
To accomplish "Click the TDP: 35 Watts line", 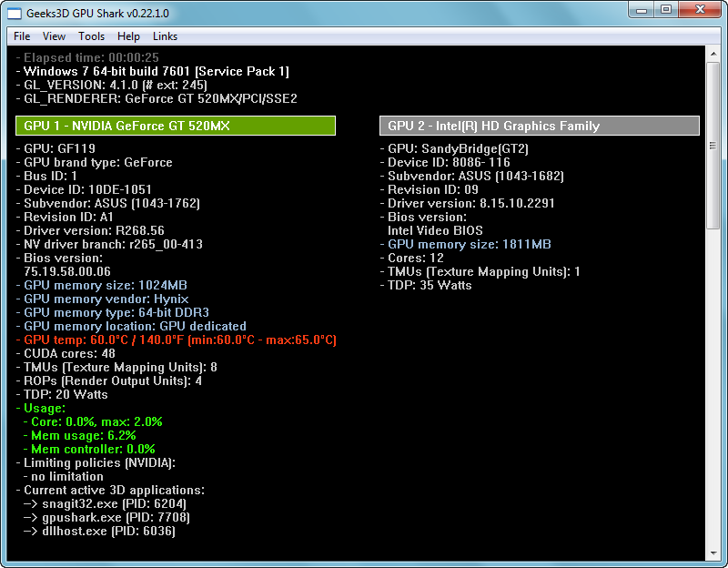I will (426, 285).
